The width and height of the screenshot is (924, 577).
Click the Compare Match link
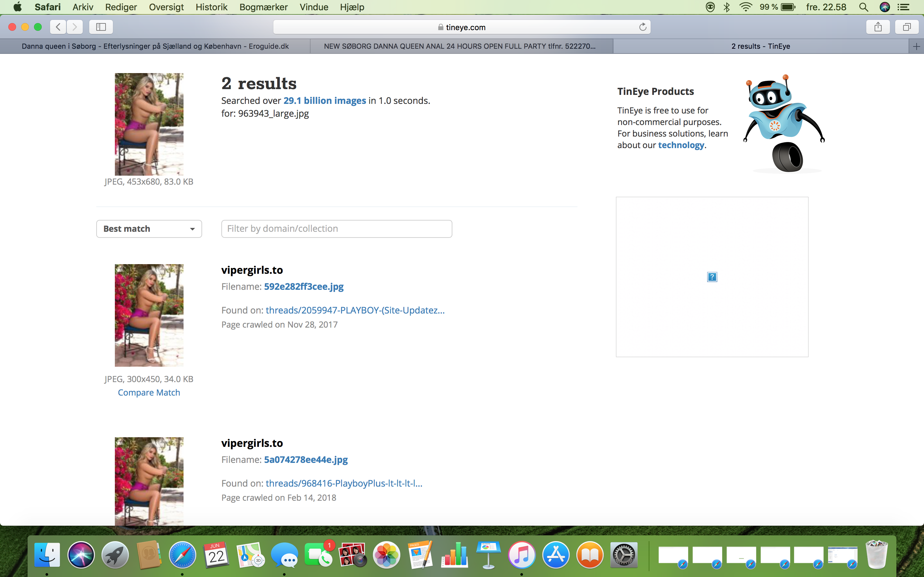click(x=149, y=393)
